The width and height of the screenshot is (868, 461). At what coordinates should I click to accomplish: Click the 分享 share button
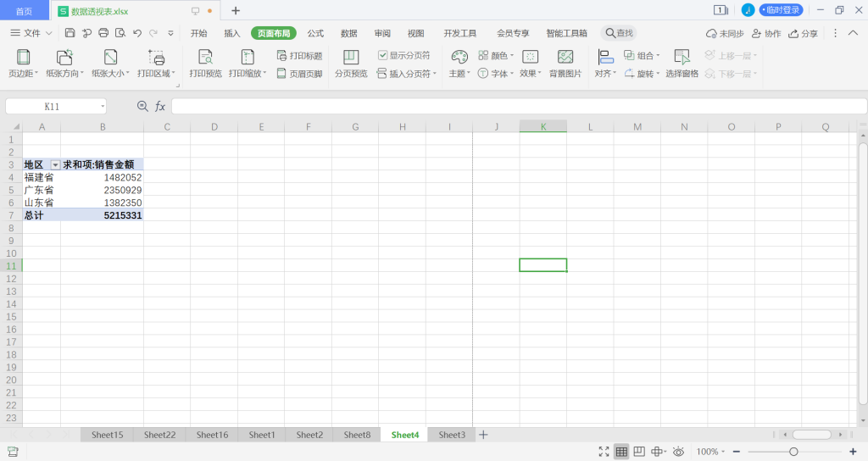tap(804, 34)
